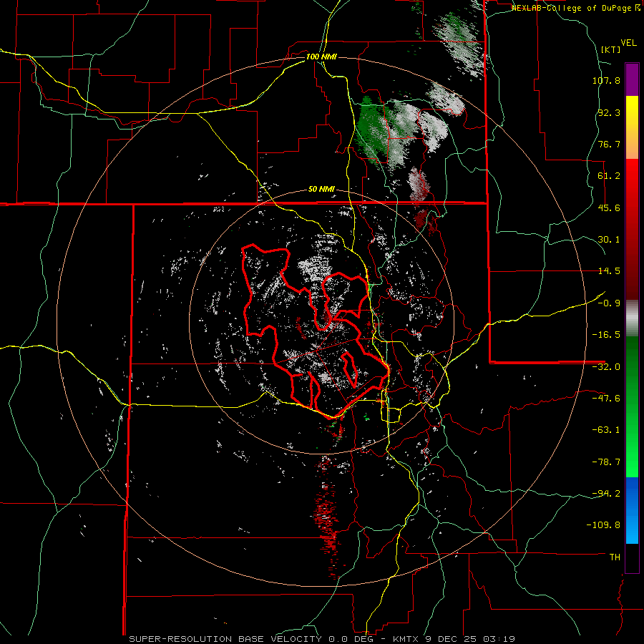Select the -16.5 legend value
This screenshot has height=644, width=644.
pos(606,335)
